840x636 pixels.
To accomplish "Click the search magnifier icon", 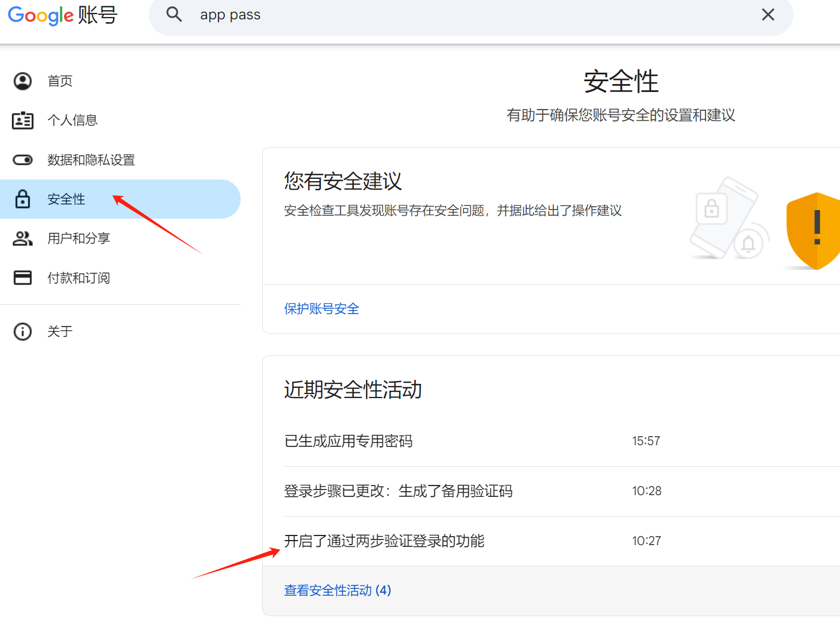I will [174, 14].
